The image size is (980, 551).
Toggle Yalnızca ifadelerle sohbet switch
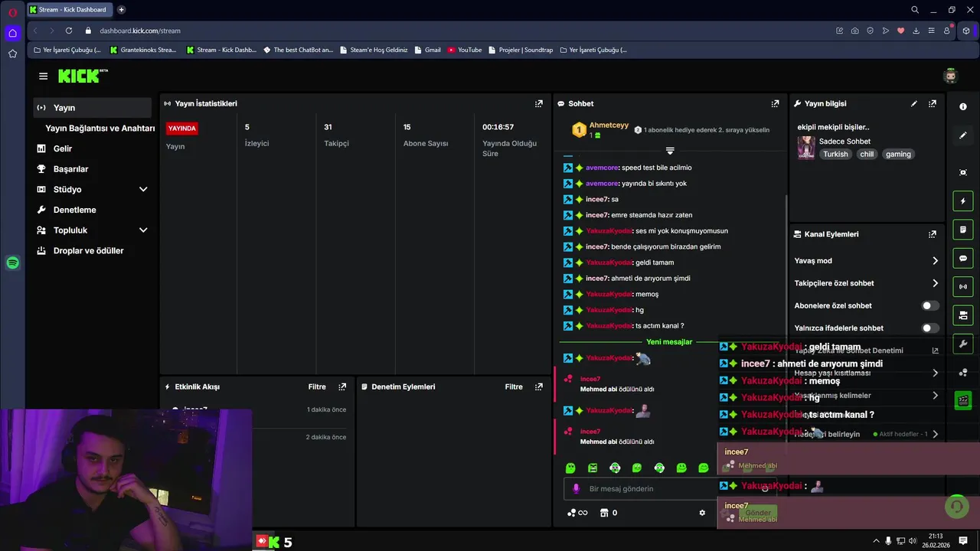(929, 328)
